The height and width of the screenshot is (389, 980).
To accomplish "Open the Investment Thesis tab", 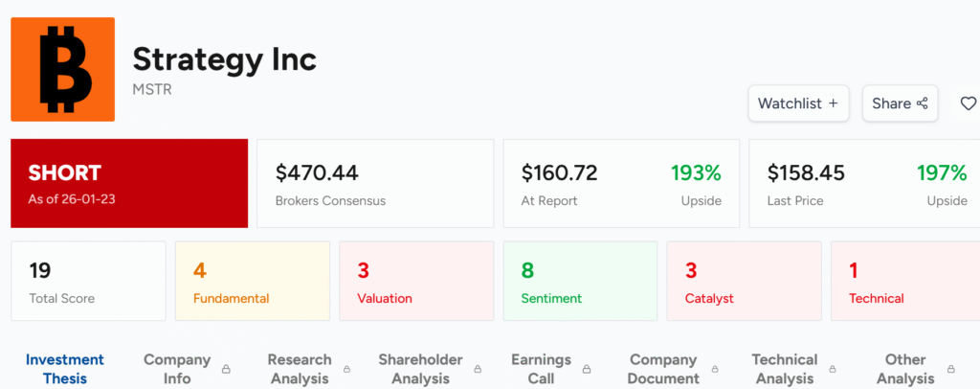I will pos(64,369).
